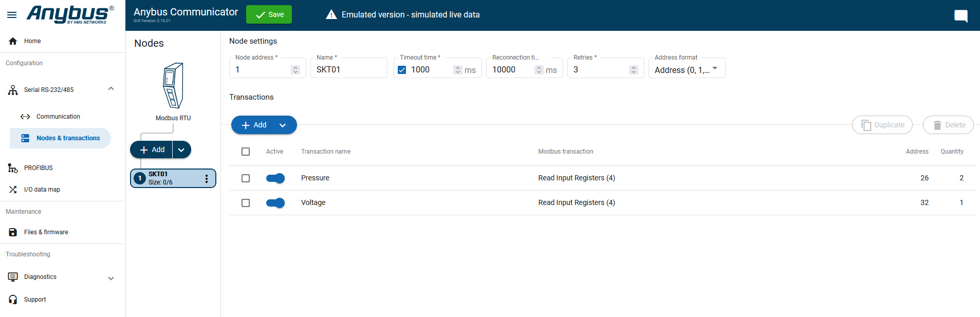The height and width of the screenshot is (317, 980).
Task: Click the I/O data map icon
Action: 13,190
